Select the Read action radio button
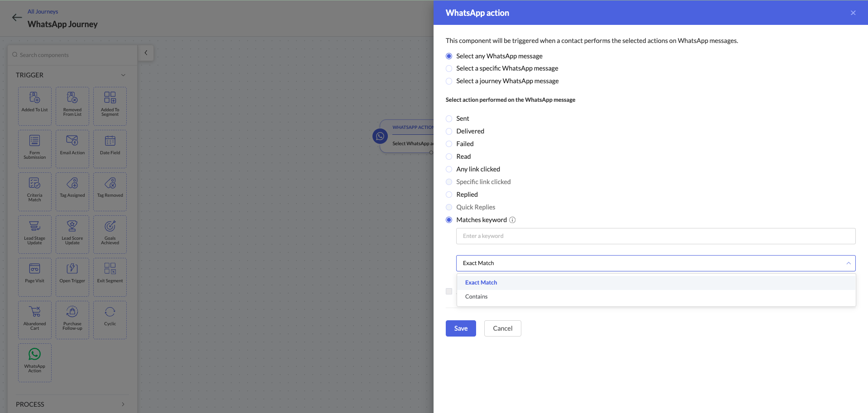 click(449, 157)
